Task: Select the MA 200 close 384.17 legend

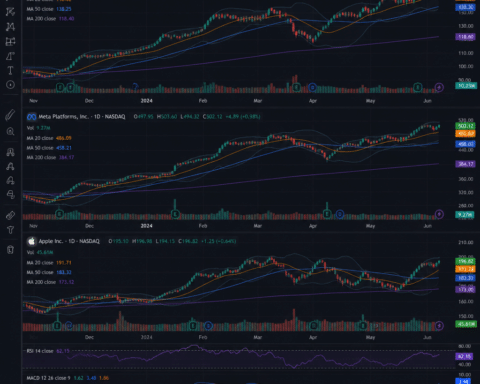Action: (x=50, y=157)
